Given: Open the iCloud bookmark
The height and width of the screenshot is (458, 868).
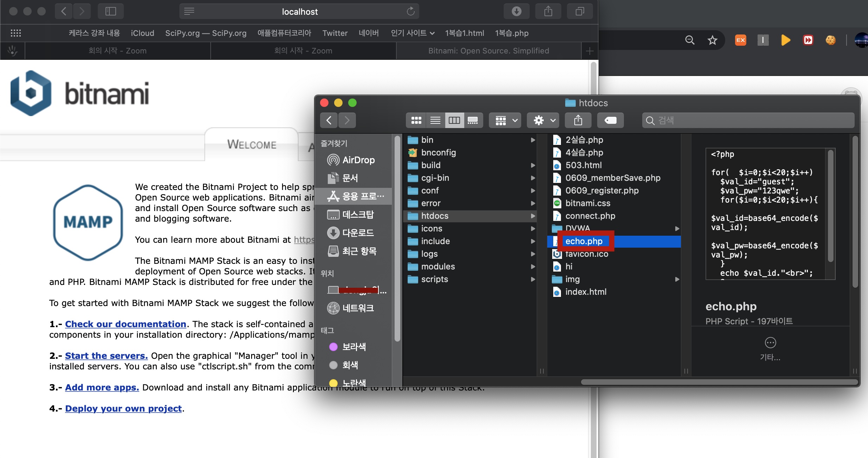Looking at the screenshot, I should coord(142,33).
